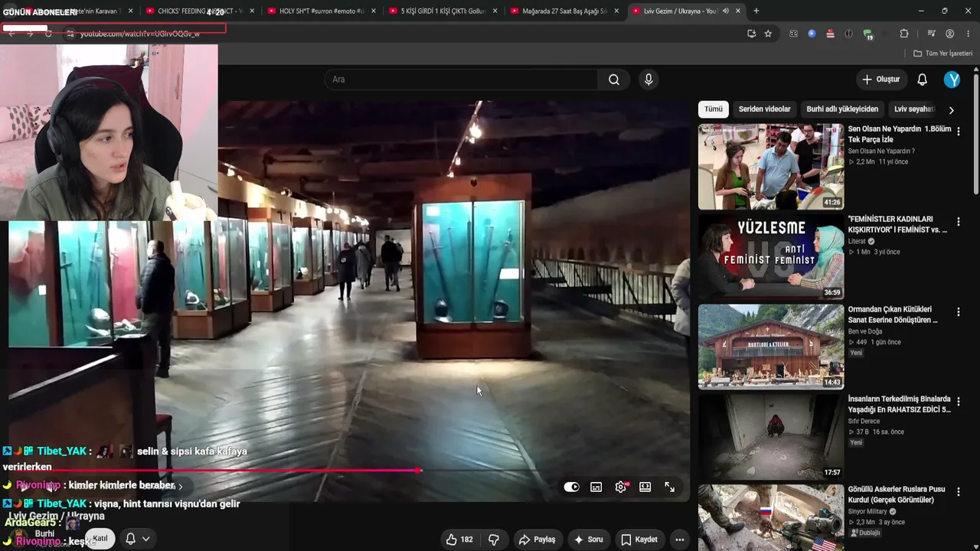Open the Literat channel name
Viewport: 980px width, 551px height.
click(x=857, y=242)
